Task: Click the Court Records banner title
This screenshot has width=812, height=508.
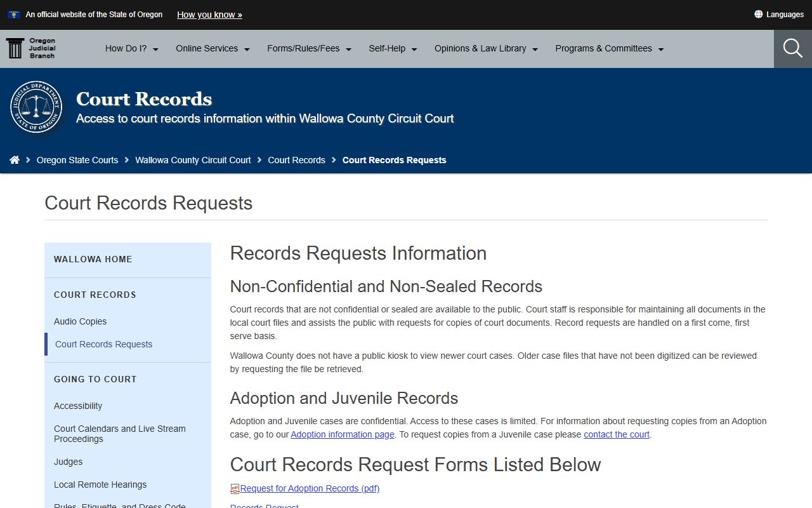Action: (x=144, y=99)
